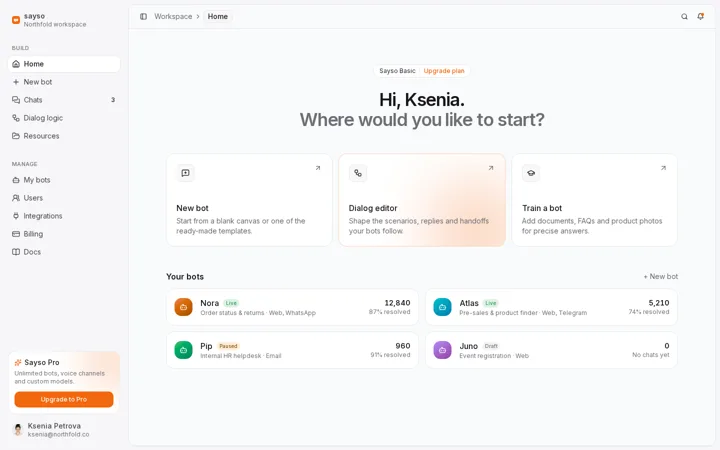720x450 pixels.
Task: Click the My bots robot icon
Action: (x=16, y=180)
